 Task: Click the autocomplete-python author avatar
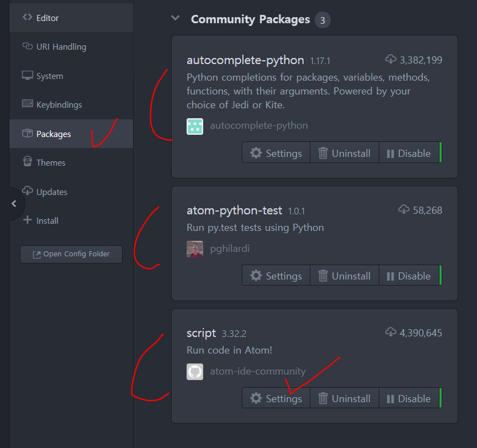pos(195,127)
